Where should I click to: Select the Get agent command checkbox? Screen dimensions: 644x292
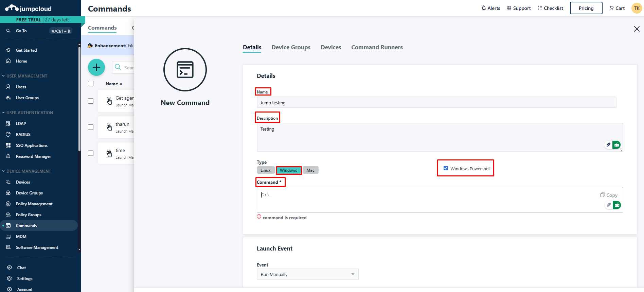tap(91, 101)
